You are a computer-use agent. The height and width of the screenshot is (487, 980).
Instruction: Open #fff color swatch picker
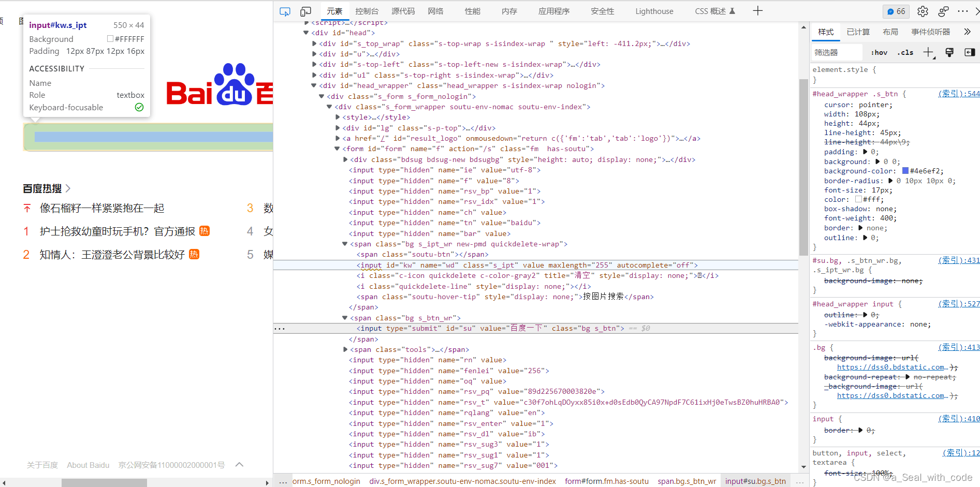(858, 199)
